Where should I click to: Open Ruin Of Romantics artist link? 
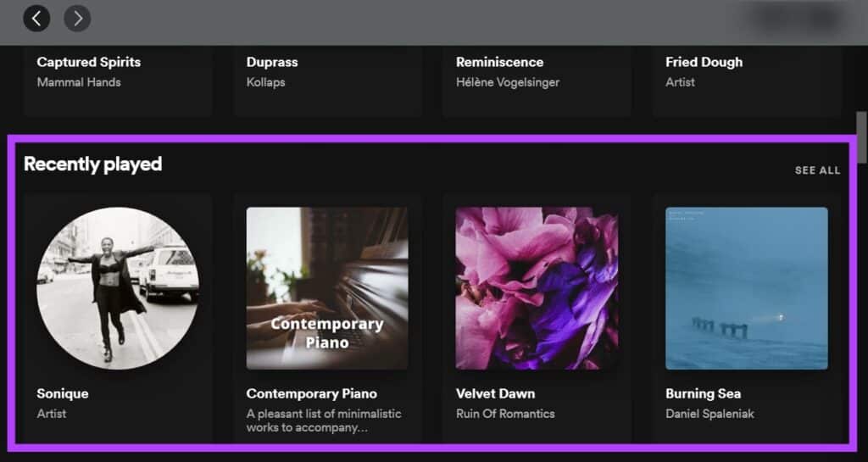[x=505, y=414]
